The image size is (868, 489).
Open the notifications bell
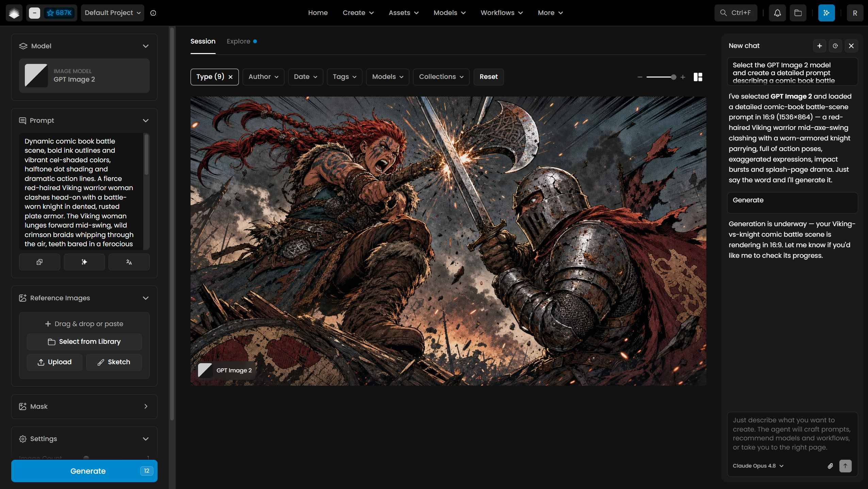pyautogui.click(x=777, y=13)
